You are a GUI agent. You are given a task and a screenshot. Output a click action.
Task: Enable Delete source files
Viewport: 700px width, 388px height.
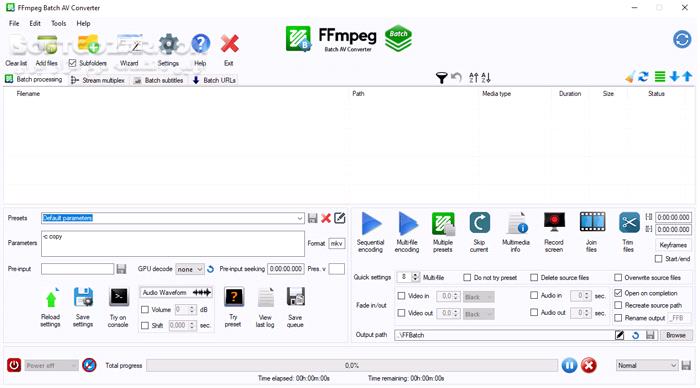(x=534, y=278)
